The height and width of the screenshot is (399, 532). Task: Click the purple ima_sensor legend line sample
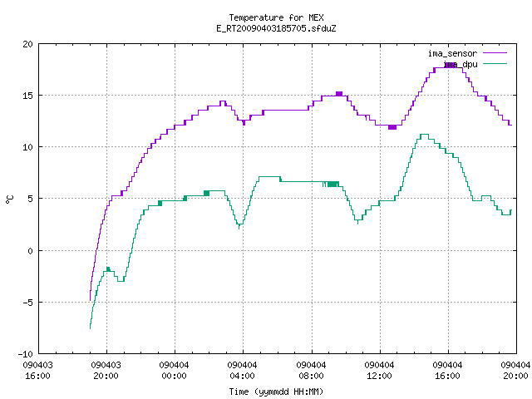click(495, 53)
